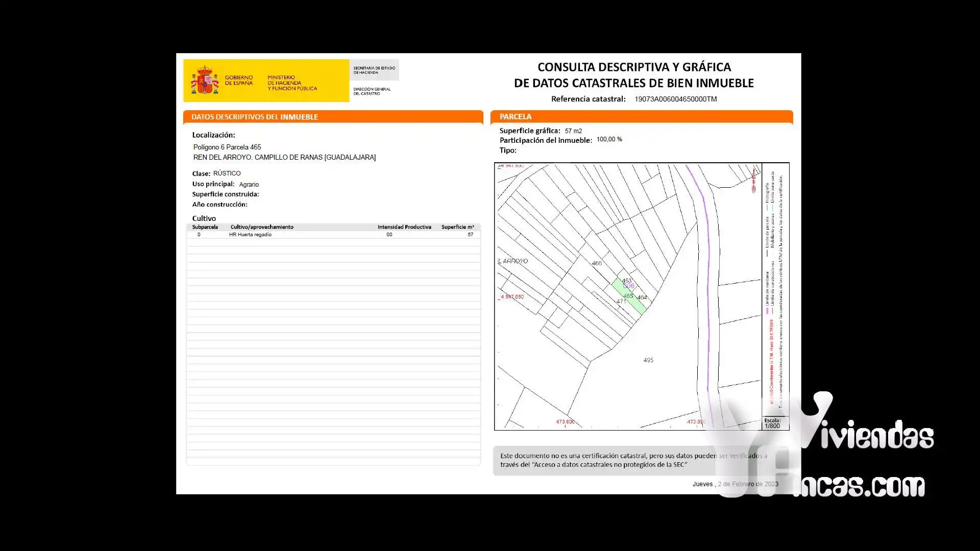Click parcel label "464" on the map

(x=642, y=297)
